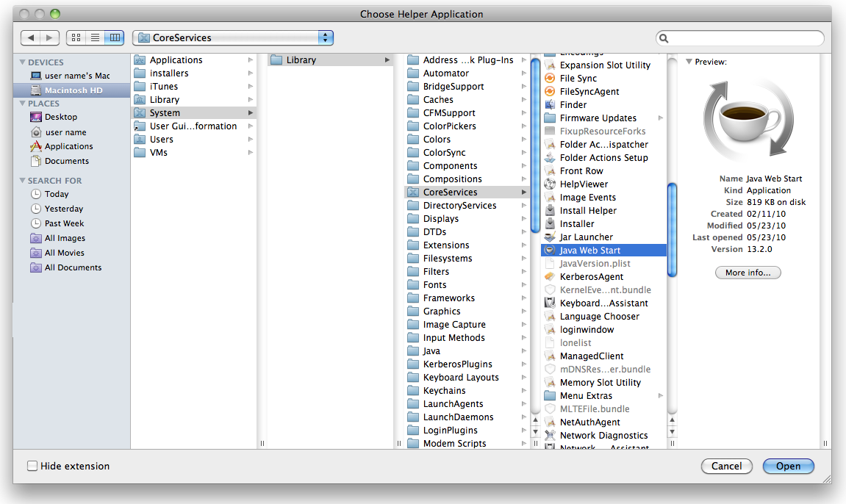Select the Today search clock icon
The height and width of the screenshot is (504, 846).
pos(36,194)
